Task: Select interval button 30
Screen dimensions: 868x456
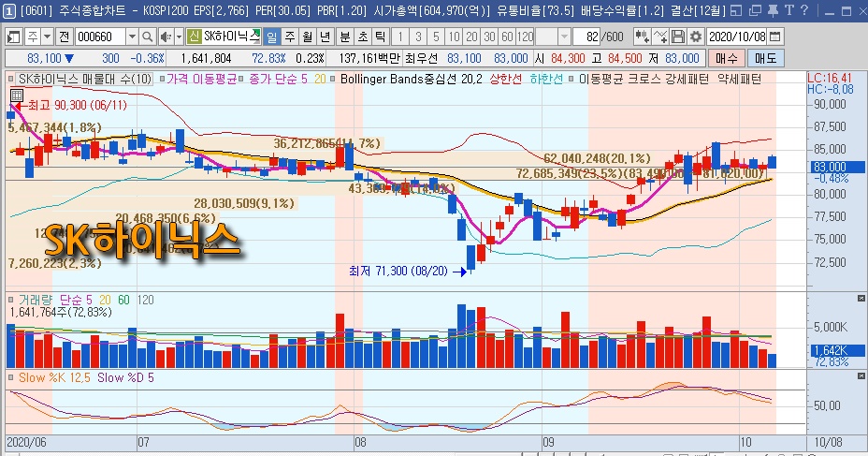Action: coord(489,37)
